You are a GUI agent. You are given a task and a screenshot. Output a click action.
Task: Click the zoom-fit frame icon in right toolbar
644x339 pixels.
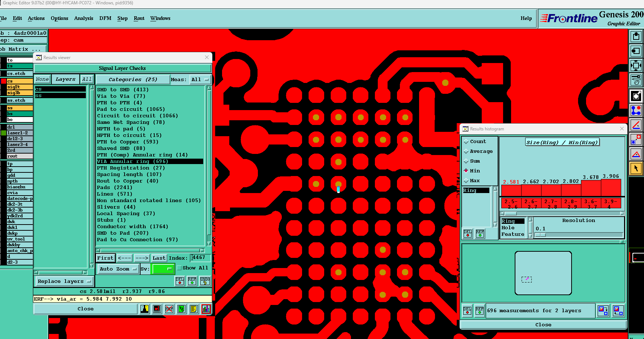pyautogui.click(x=636, y=66)
